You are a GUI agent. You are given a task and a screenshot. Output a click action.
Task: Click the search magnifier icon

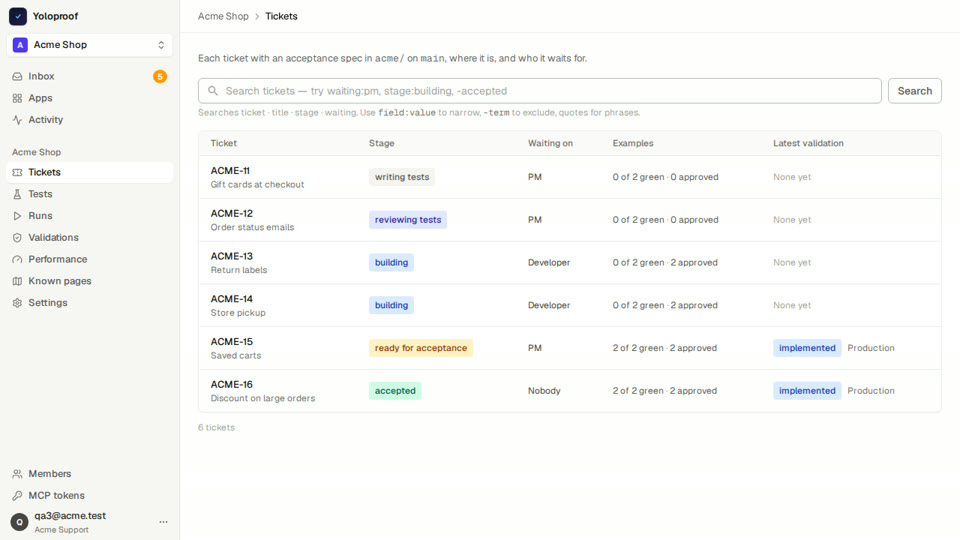point(212,91)
